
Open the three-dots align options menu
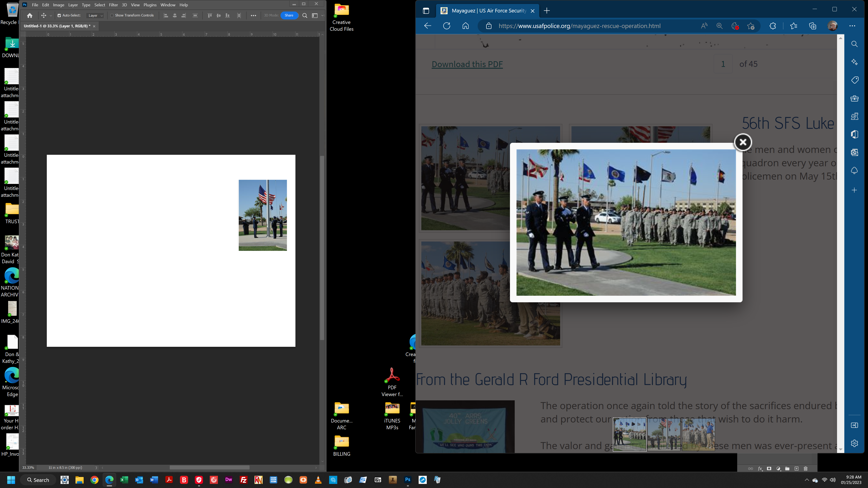(253, 16)
